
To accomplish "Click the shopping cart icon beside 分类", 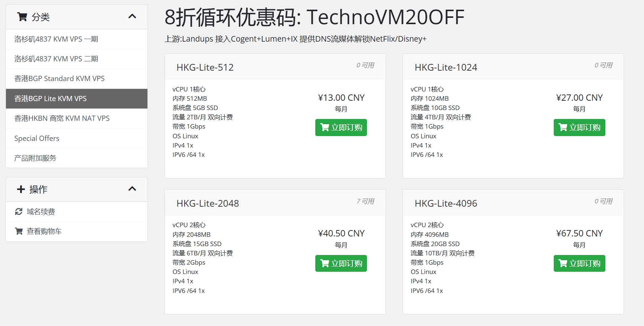I will [x=22, y=17].
